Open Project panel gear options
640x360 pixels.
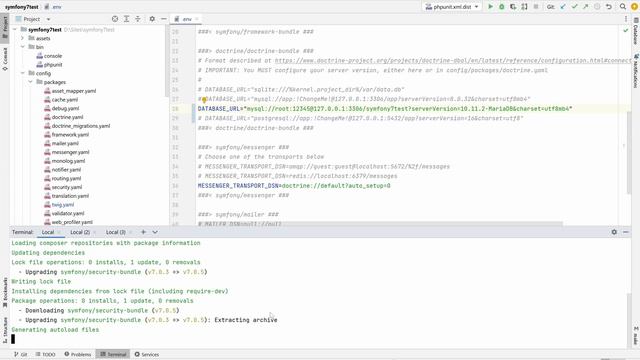pyautogui.click(x=152, y=19)
